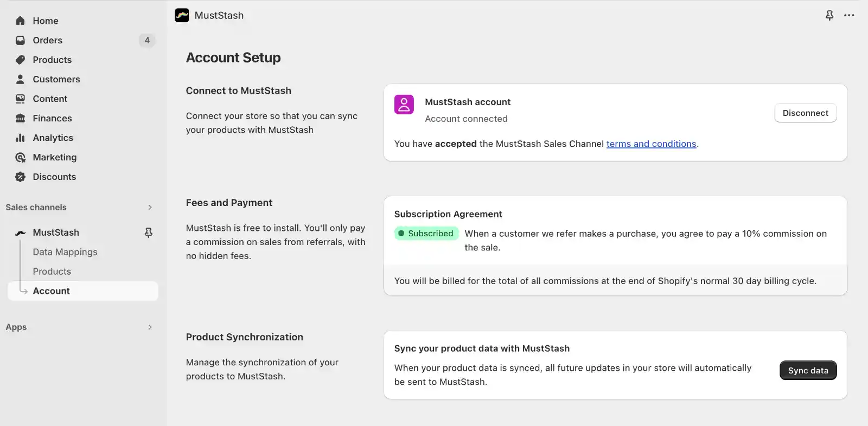The width and height of the screenshot is (868, 426).
Task: Click the Apps heading
Action: coord(16,327)
